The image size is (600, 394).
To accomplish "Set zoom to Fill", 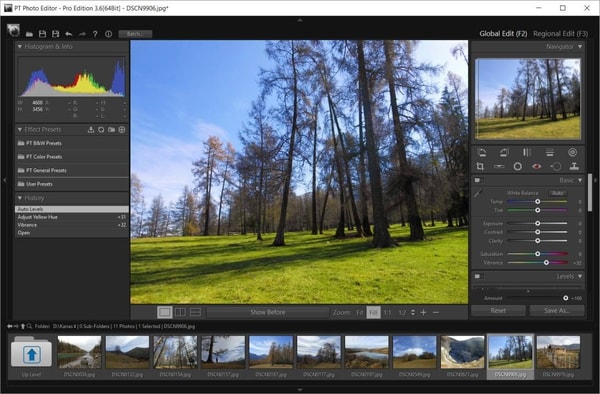I will pos(373,313).
